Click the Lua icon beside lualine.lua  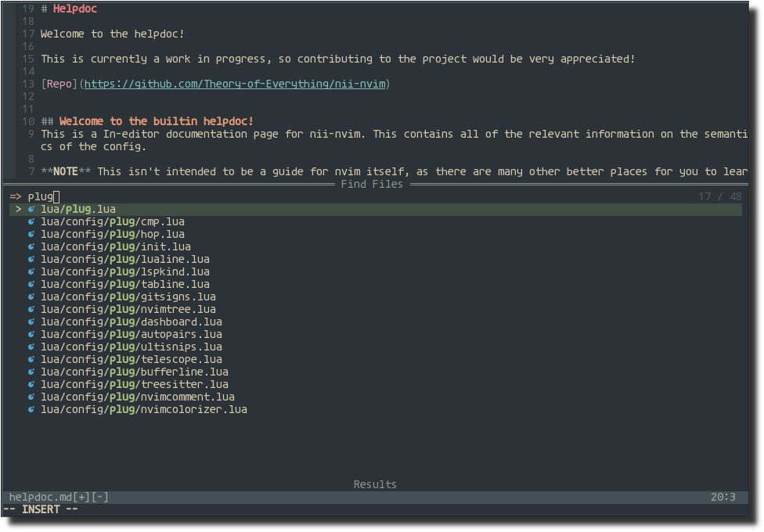tap(31, 260)
